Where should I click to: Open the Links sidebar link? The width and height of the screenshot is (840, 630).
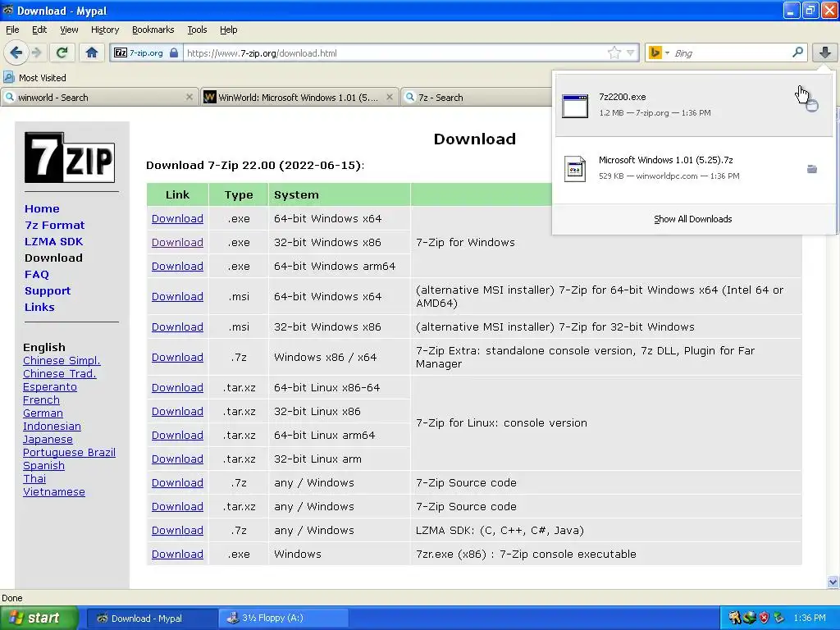point(39,307)
